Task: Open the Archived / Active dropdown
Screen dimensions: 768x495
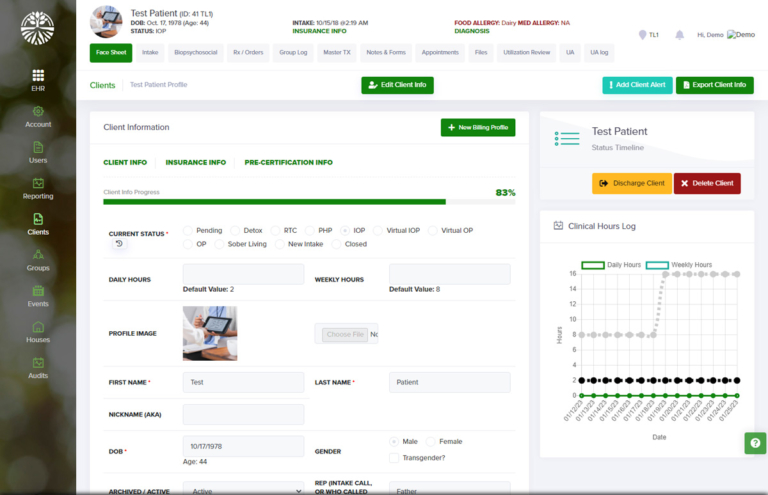Action: tap(243, 488)
